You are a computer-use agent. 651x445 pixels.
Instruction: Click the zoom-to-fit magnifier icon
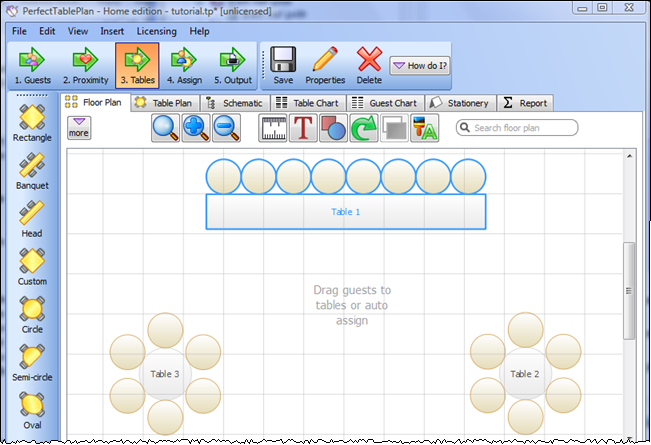pyautogui.click(x=166, y=128)
